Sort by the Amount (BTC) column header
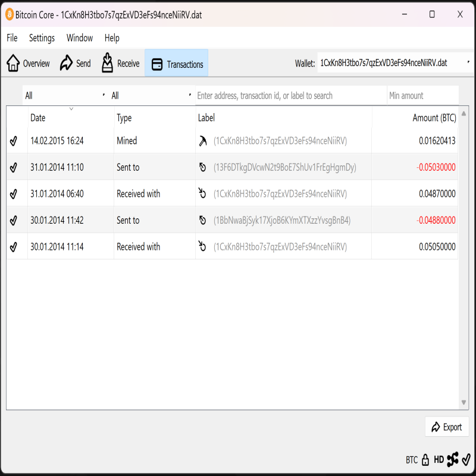476x476 pixels. [415, 118]
